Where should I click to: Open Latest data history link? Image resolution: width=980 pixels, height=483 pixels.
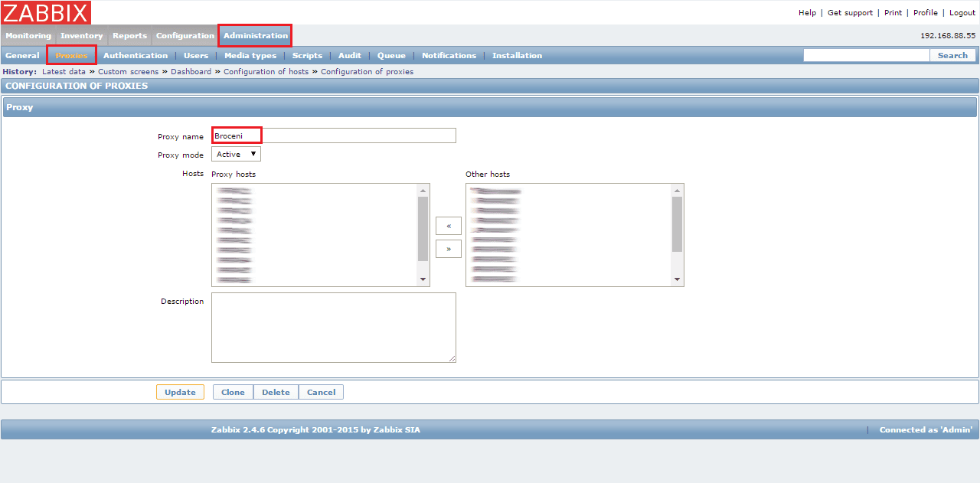click(64, 71)
